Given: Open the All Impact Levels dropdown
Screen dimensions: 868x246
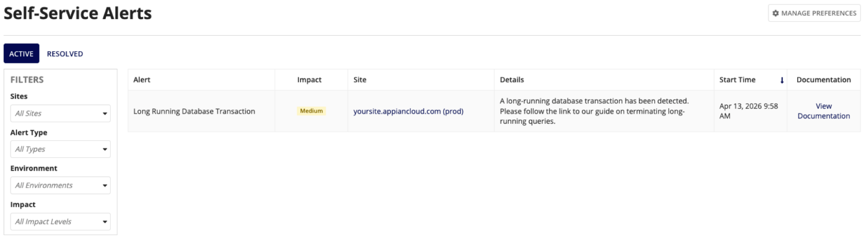Looking at the screenshot, I should pyautogui.click(x=60, y=222).
